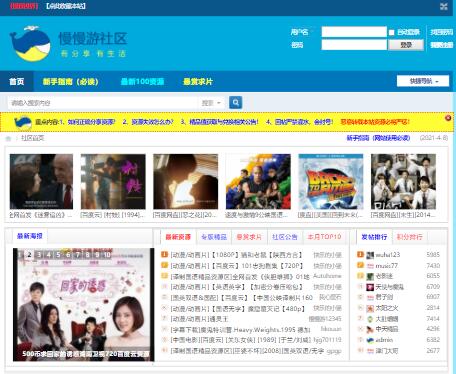This screenshot has height=374, width=456.
Task: Select slide number 5 on the poster carousel
Action: pyautogui.click(x=58, y=255)
